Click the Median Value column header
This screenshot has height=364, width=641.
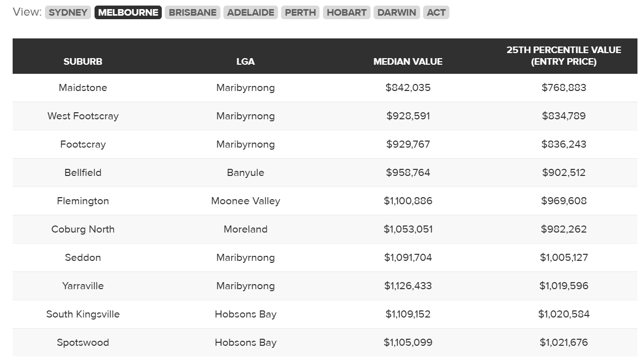[408, 62]
